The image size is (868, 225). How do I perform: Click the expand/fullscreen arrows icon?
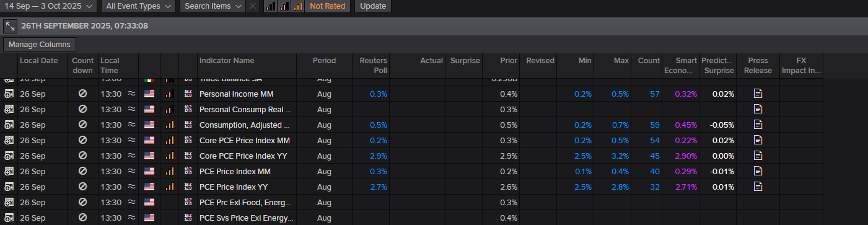pyautogui.click(x=10, y=26)
